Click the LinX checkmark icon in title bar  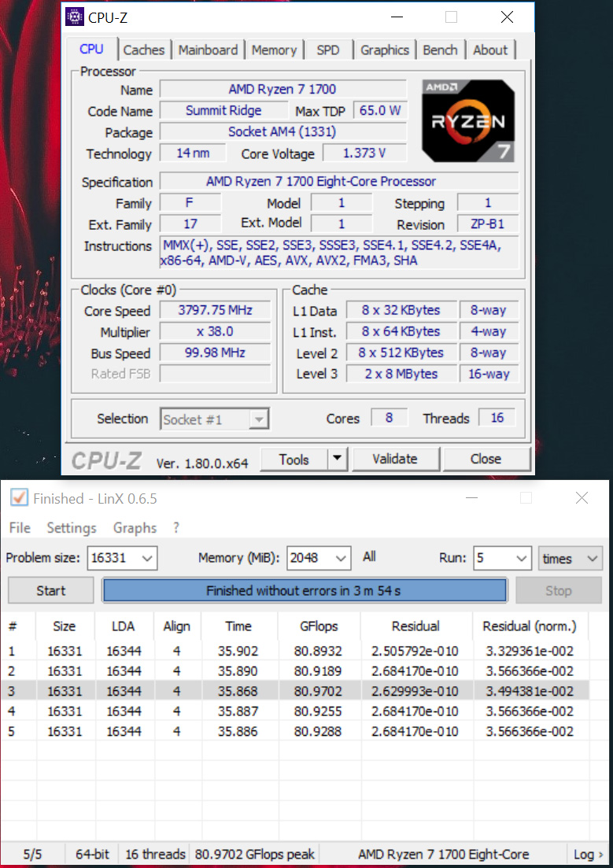click(x=19, y=497)
